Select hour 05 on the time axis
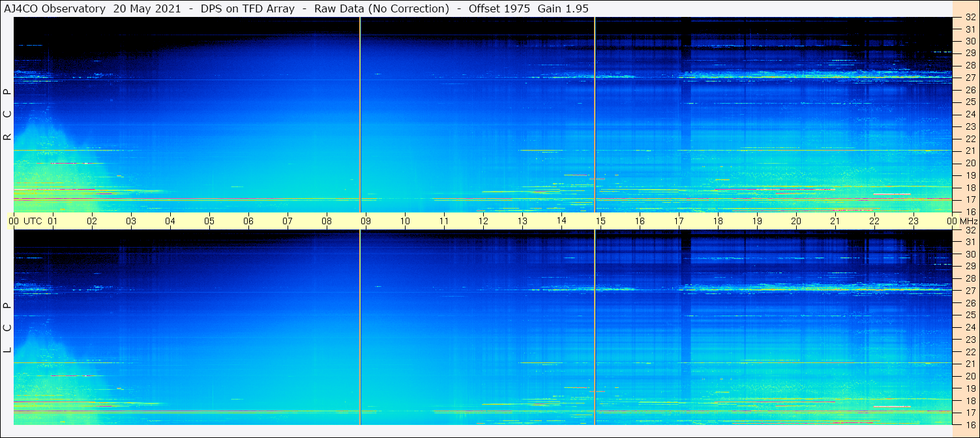980x438 pixels. pyautogui.click(x=209, y=221)
